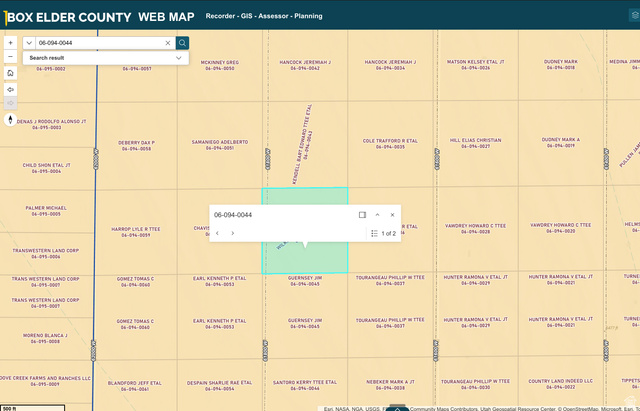Open search source dropdown arrow
640x411 pixels.
point(29,43)
